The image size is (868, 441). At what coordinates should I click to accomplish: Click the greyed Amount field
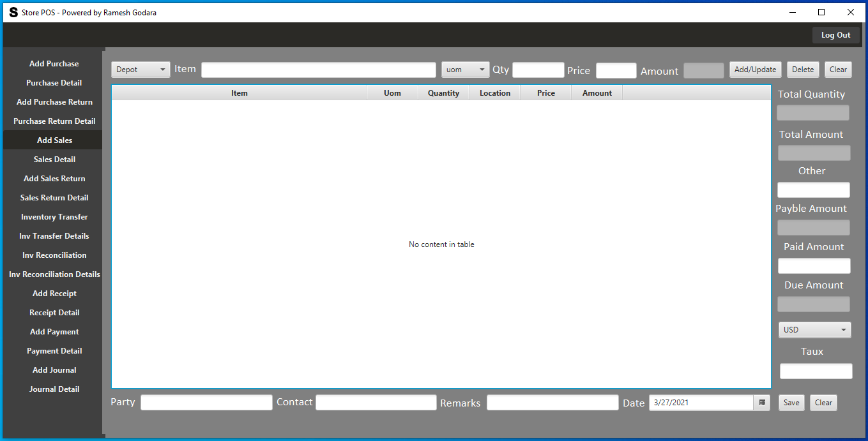(x=704, y=70)
